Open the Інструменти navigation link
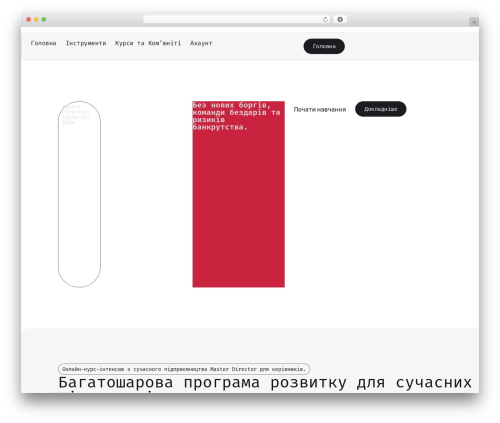This screenshot has width=500, height=423. pyautogui.click(x=86, y=43)
